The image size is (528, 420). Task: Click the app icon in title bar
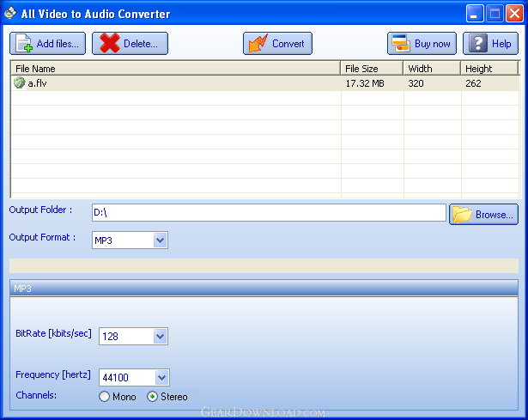[x=10, y=13]
